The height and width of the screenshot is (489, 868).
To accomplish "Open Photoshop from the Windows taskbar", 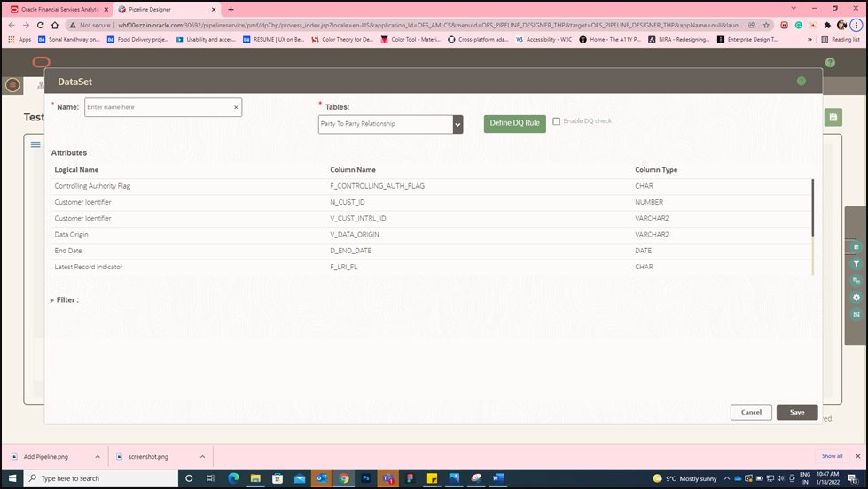I will (x=366, y=478).
